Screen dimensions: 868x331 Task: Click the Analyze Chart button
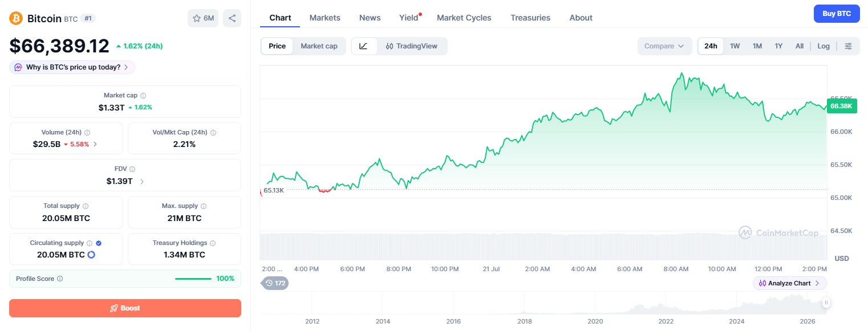[x=789, y=283]
